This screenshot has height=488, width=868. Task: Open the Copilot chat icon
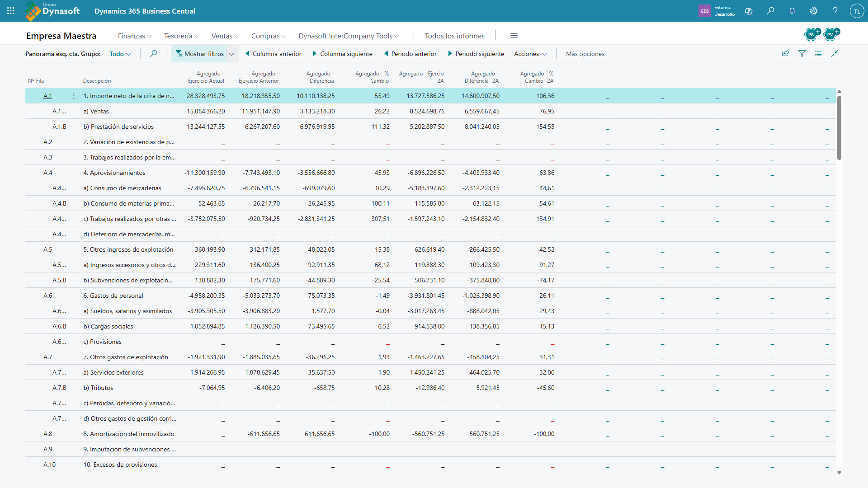pyautogui.click(x=749, y=11)
